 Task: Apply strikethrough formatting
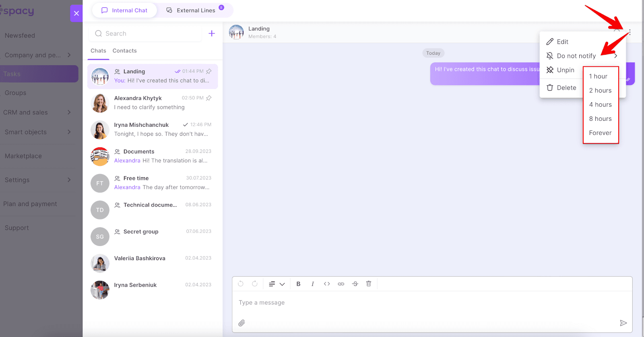(355, 284)
